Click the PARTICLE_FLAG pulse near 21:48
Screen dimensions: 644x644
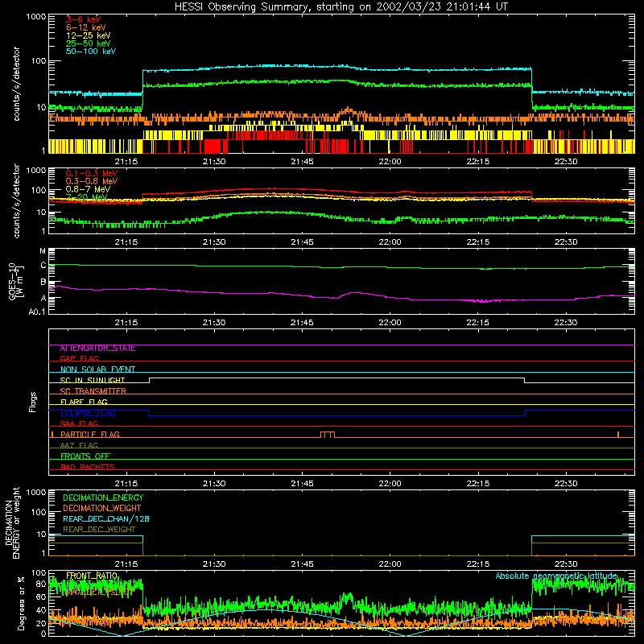click(x=328, y=435)
